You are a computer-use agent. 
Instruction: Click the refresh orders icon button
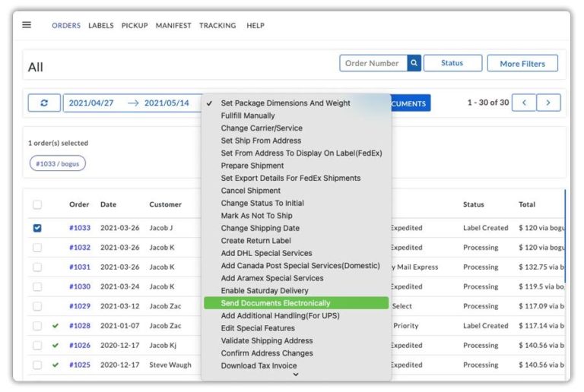click(x=44, y=103)
